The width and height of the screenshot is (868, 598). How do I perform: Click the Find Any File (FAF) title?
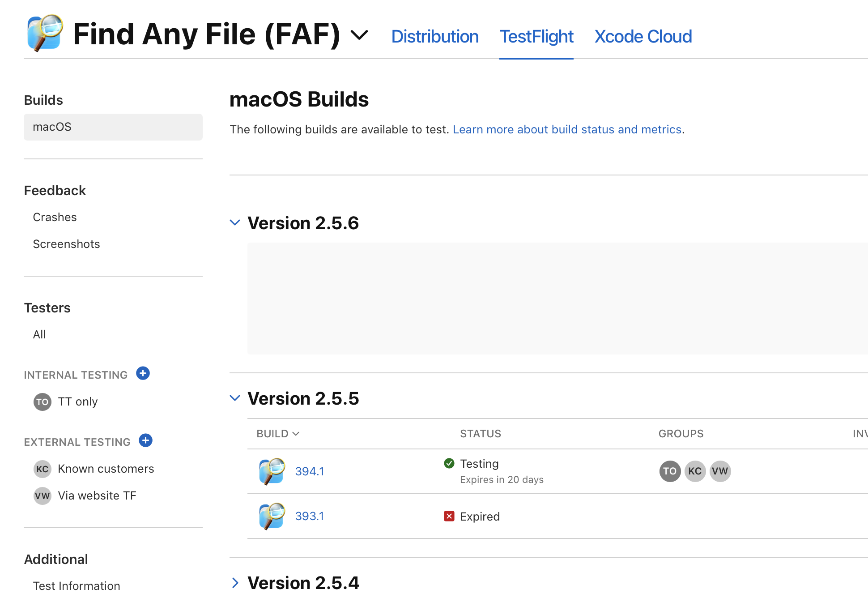[x=206, y=34]
